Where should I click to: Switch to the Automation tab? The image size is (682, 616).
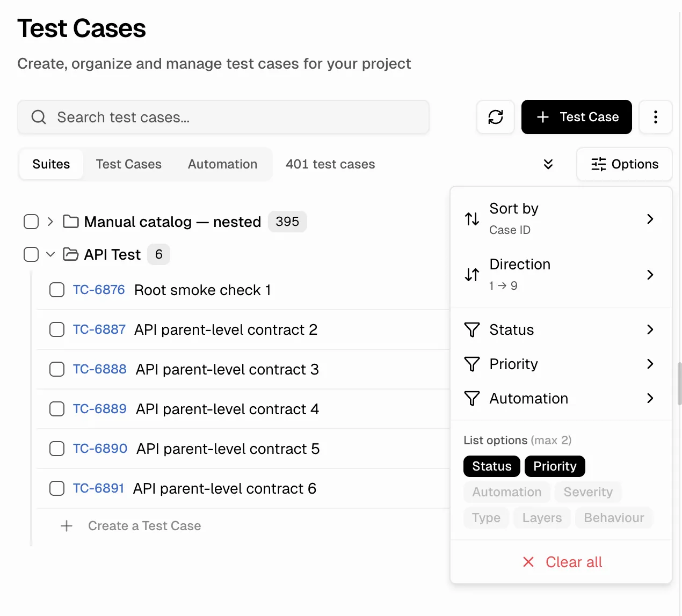coord(222,164)
